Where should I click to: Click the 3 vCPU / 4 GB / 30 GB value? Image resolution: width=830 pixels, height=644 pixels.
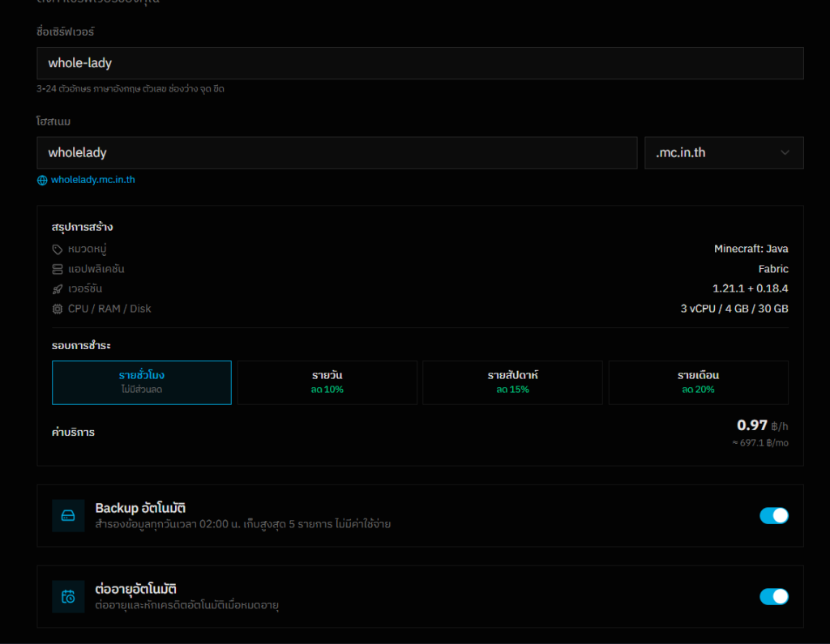tap(734, 309)
